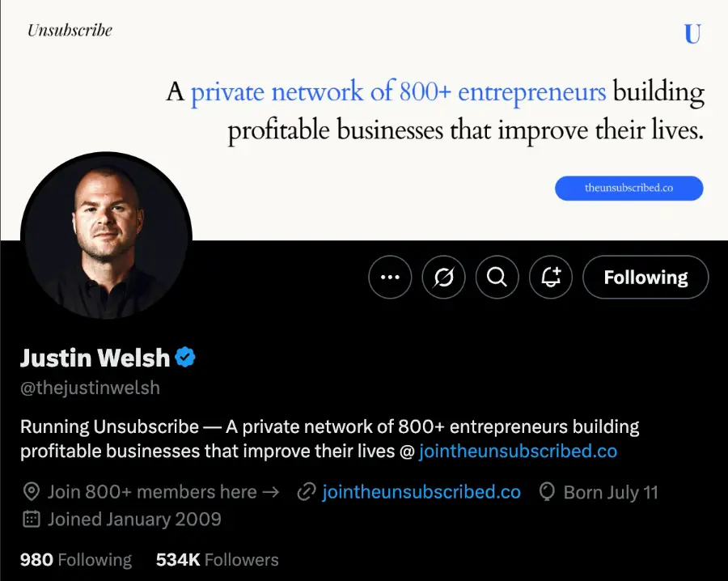Click the blue theunsubscribed.co banner button
The image size is (728, 581).
point(629,188)
